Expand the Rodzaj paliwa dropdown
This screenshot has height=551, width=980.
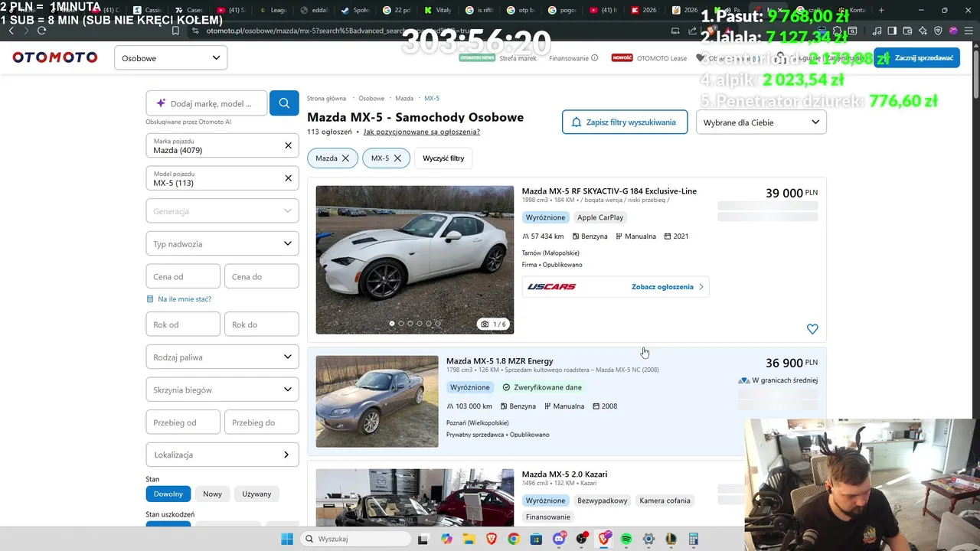(222, 357)
